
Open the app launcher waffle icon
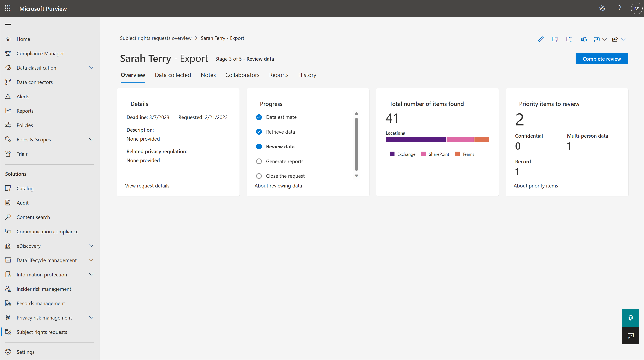click(8, 9)
